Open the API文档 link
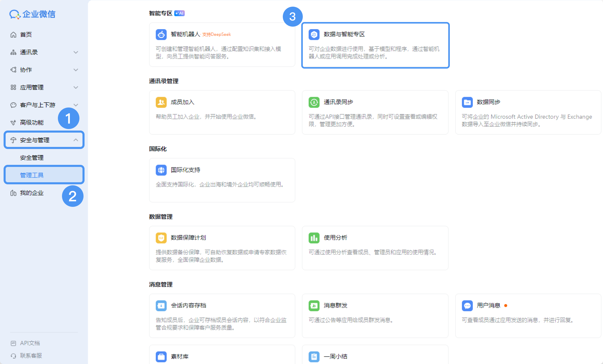603x364 pixels. 30,343
